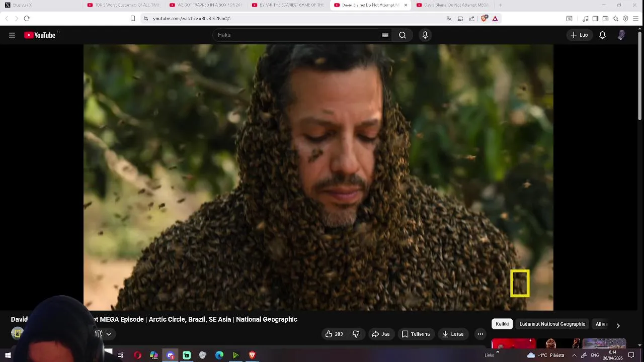This screenshot has width=644, height=362.
Task: Open more actions three-dot menu
Action: [480, 334]
